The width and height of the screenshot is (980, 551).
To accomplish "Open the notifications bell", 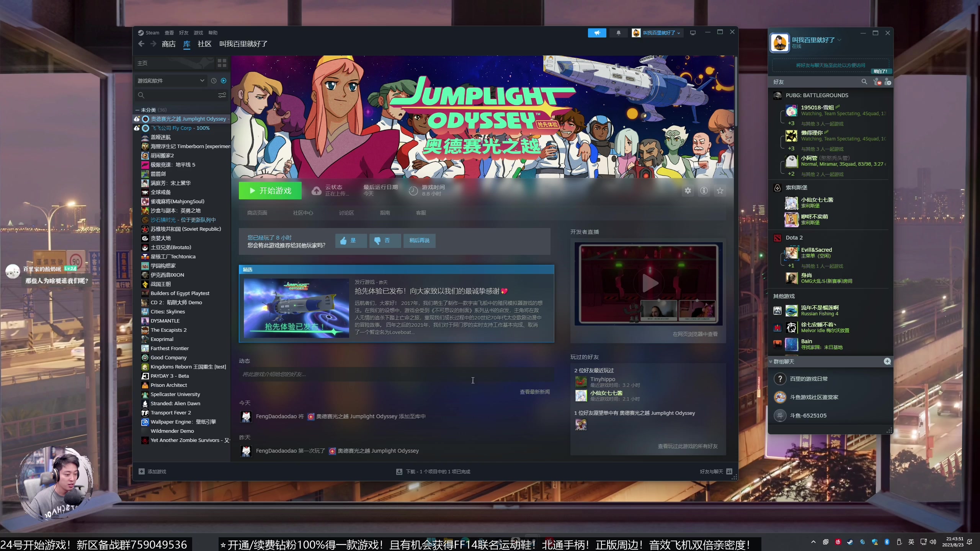I will (619, 33).
